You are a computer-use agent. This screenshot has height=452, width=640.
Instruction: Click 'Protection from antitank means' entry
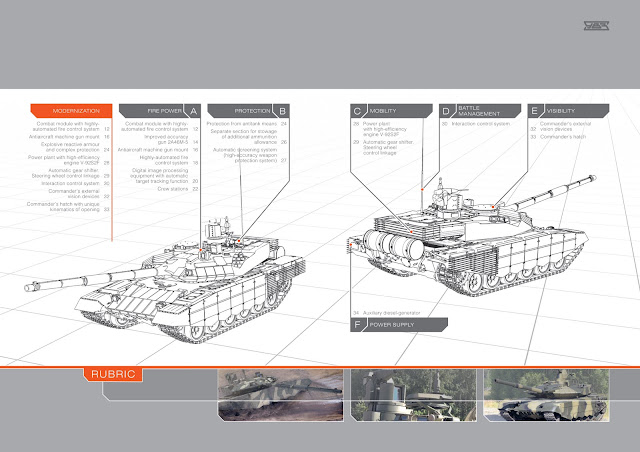click(x=247, y=124)
